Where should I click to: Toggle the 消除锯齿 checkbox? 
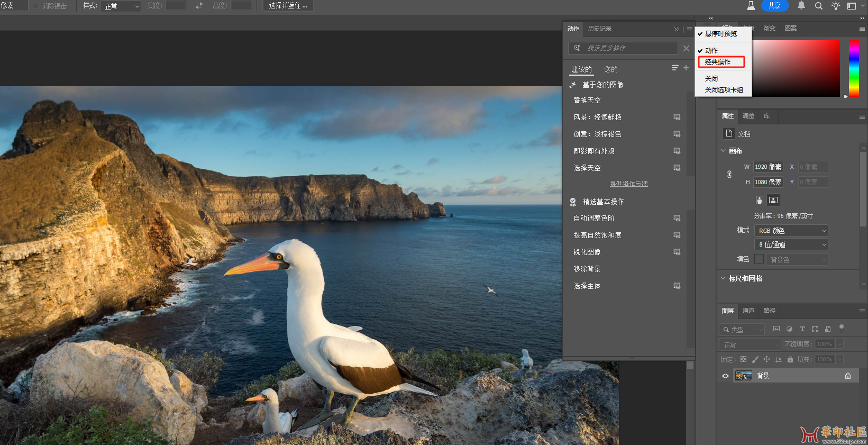pyautogui.click(x=36, y=6)
